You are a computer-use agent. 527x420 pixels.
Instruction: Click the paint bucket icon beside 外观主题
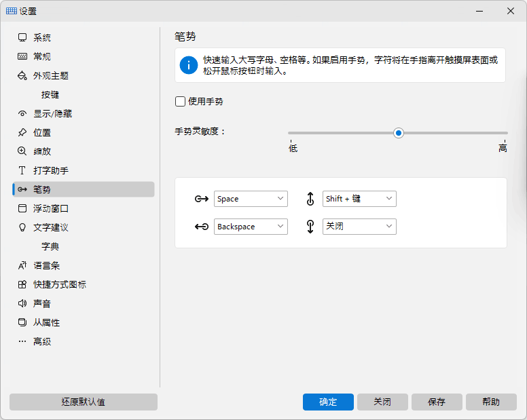pos(22,75)
